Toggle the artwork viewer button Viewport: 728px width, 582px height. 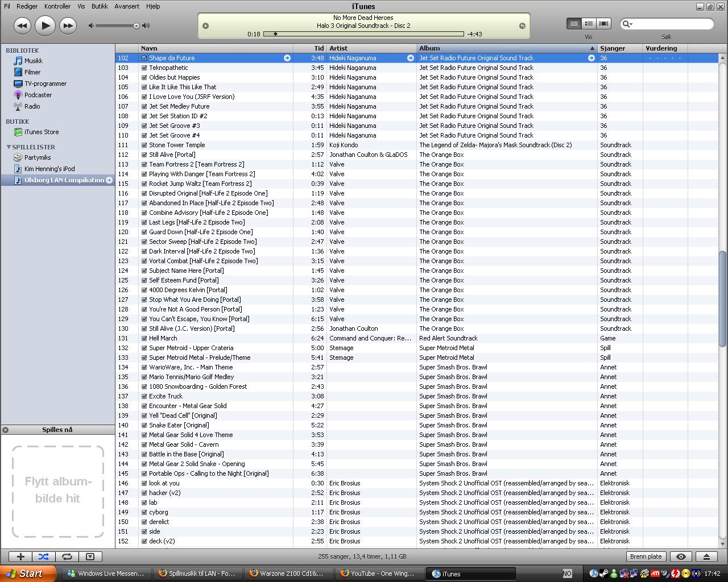tap(90, 556)
